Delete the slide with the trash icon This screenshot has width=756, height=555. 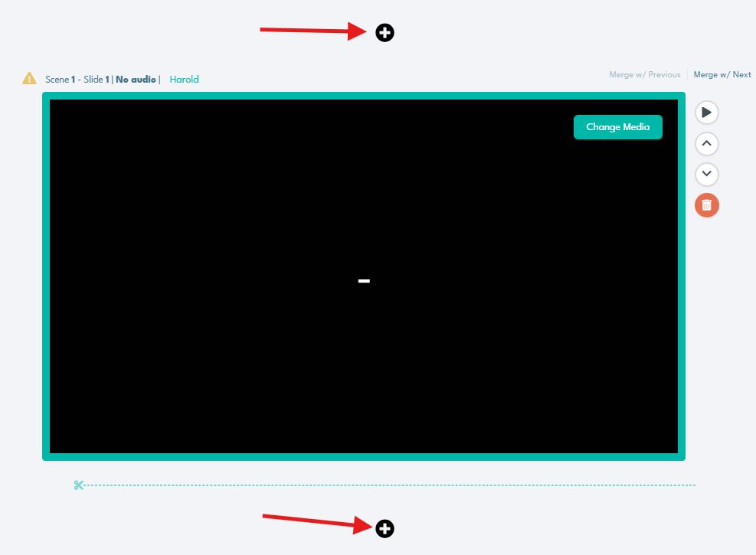[706, 205]
